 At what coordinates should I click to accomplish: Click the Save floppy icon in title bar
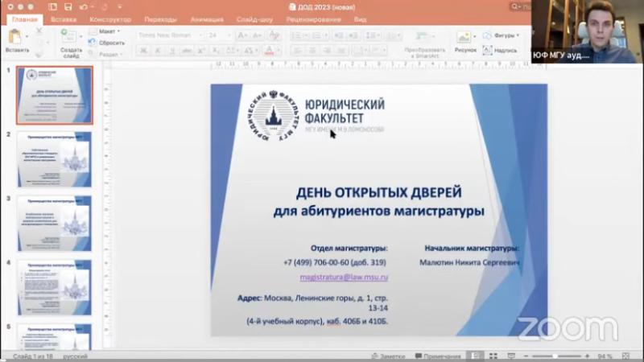click(68, 7)
